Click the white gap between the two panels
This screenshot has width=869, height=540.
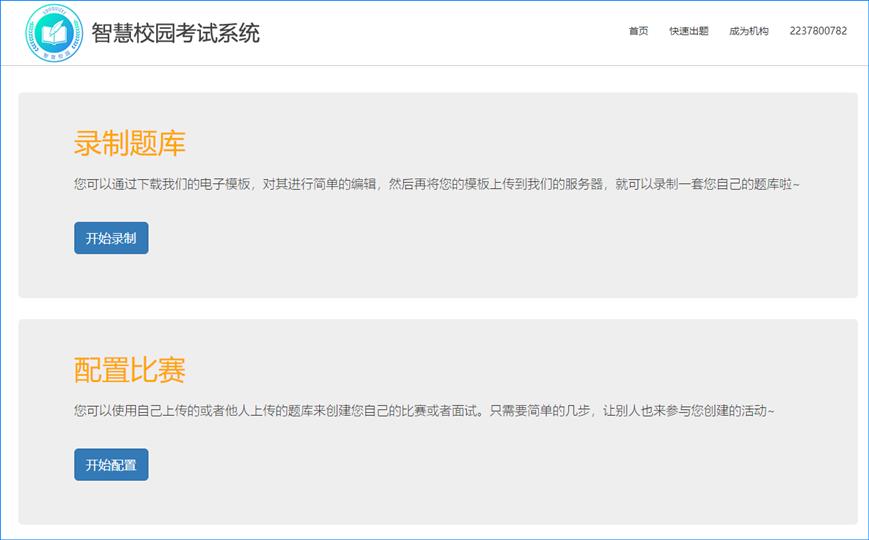tap(438, 309)
